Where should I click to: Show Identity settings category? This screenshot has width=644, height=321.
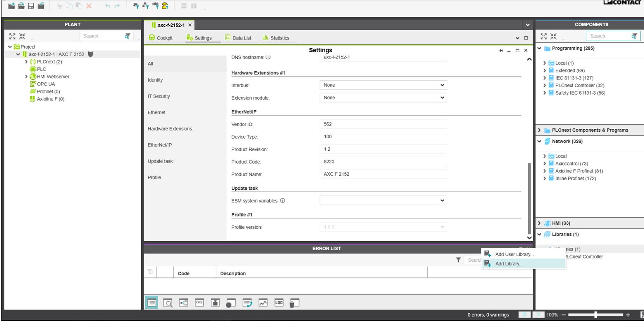(155, 80)
